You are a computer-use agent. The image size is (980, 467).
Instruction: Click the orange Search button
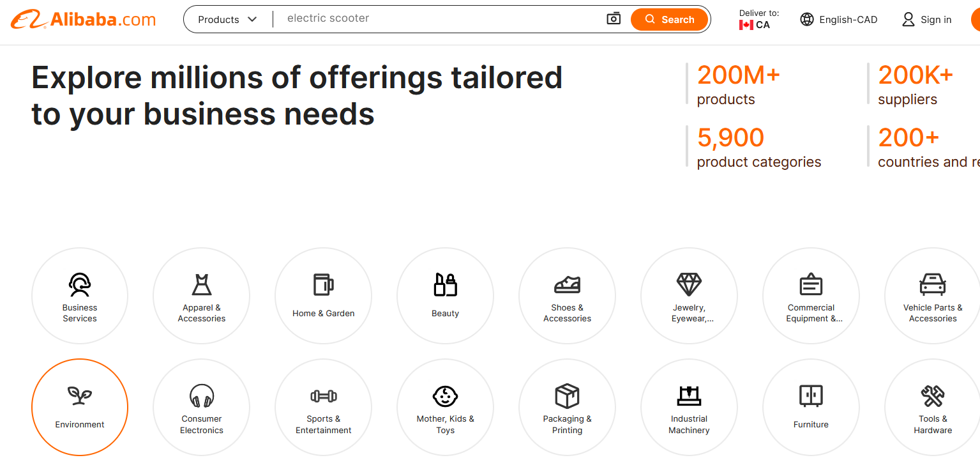tap(669, 19)
